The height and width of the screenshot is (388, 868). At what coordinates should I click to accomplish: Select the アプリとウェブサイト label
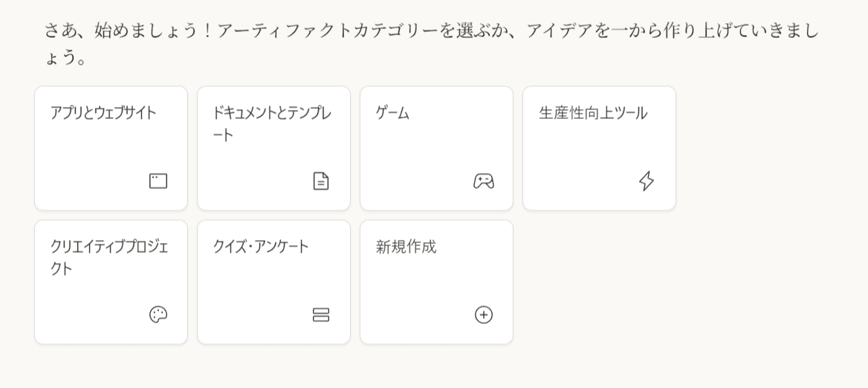[x=103, y=113]
